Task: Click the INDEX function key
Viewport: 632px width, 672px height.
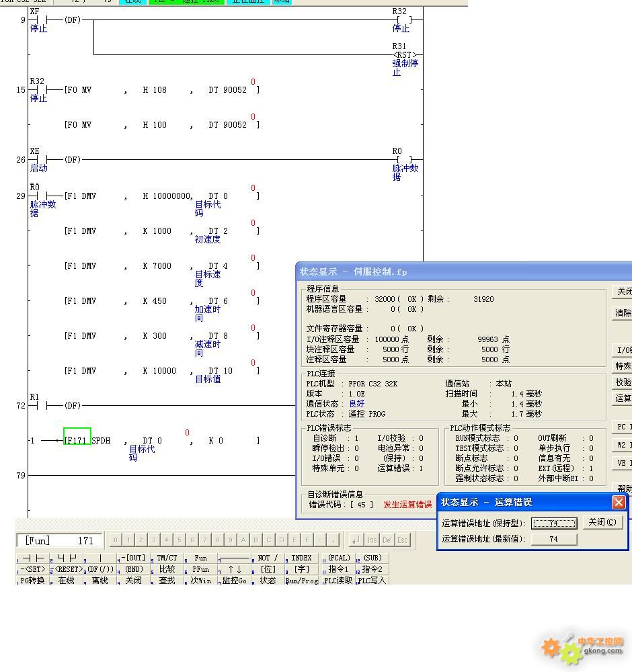Action: point(301,558)
